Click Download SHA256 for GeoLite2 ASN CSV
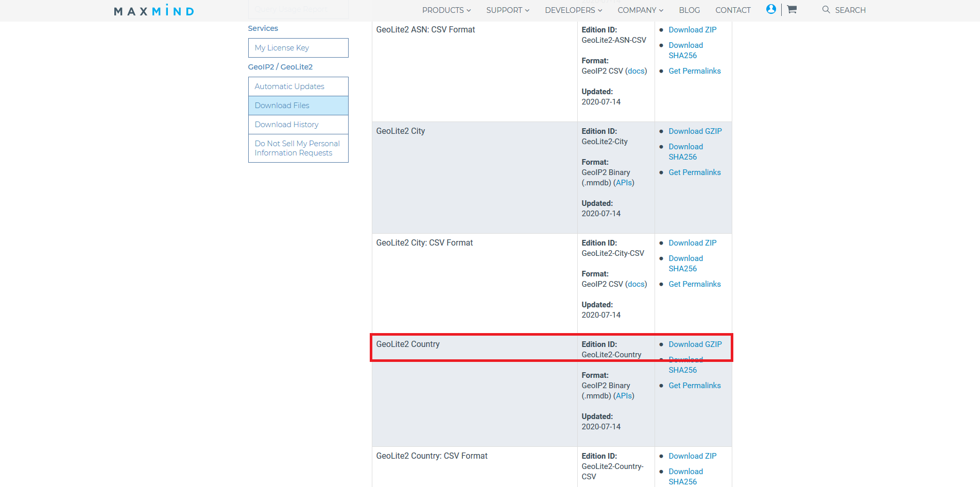980x487 pixels. coord(685,50)
